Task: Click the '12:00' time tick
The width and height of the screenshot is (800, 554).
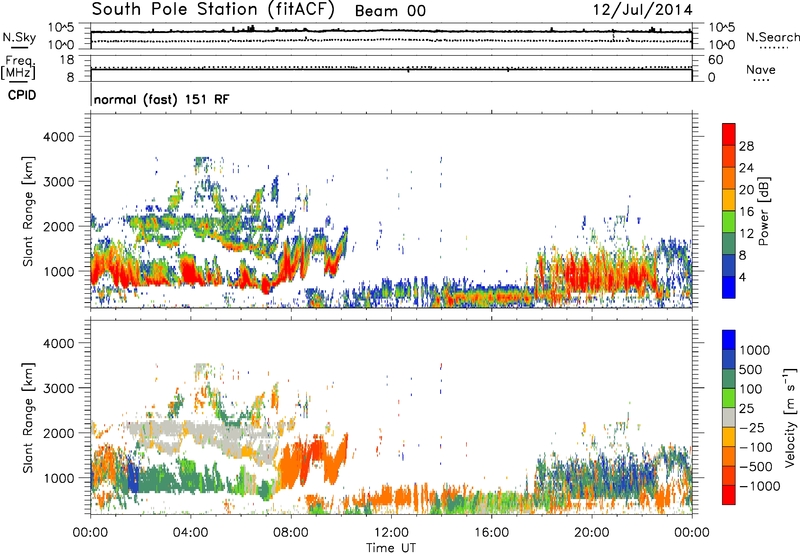Action: 391,533
